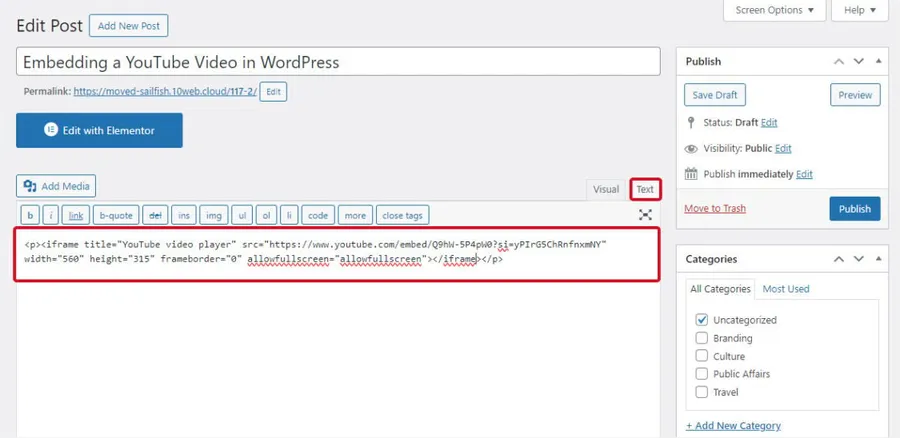Toggle distraction-free writing fullscreen icon
Screen dimensions: 900x438
coord(645,215)
